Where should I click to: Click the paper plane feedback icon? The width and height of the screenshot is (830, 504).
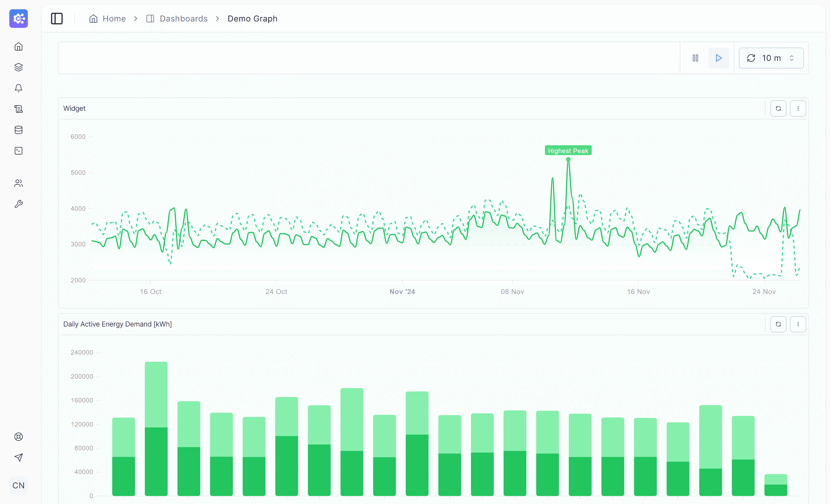pos(19,458)
